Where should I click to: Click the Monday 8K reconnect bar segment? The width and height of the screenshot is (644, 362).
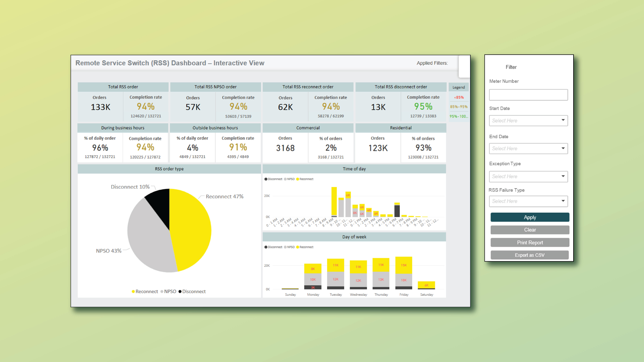pos(313,269)
